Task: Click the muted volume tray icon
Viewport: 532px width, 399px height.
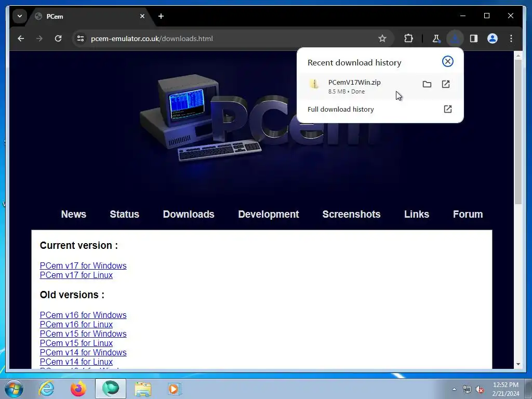Action: point(480,390)
